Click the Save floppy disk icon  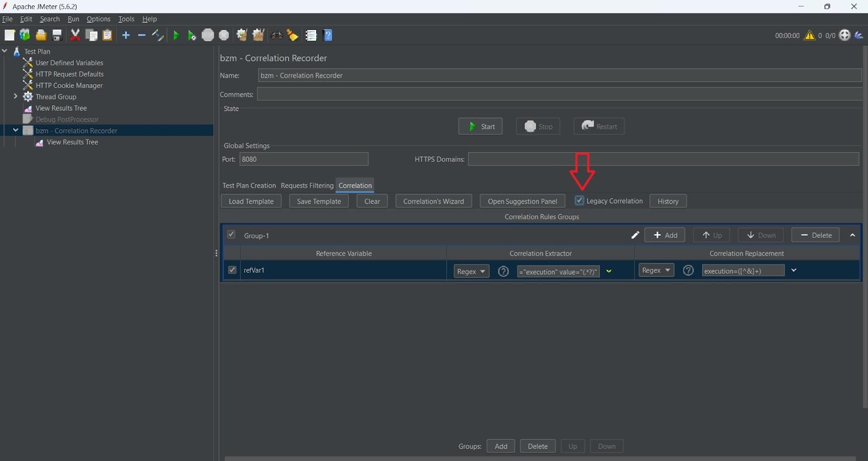tap(57, 35)
